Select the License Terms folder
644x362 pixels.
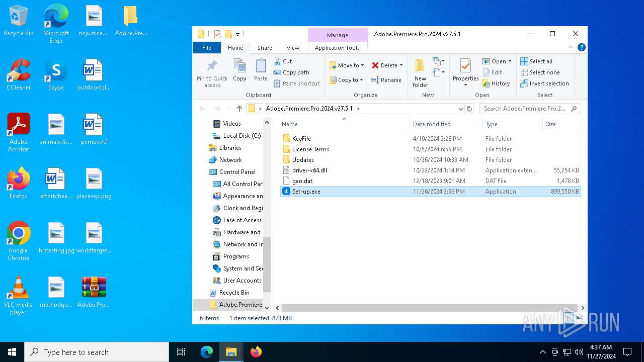[430, 149]
